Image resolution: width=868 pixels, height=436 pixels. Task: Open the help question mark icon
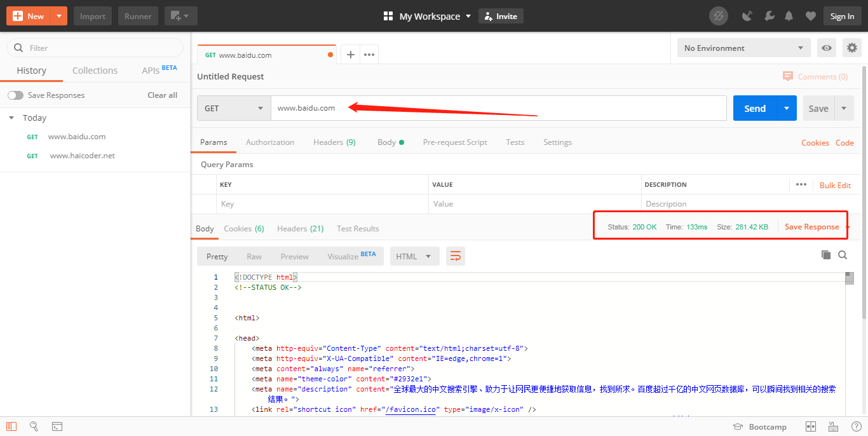tap(857, 426)
